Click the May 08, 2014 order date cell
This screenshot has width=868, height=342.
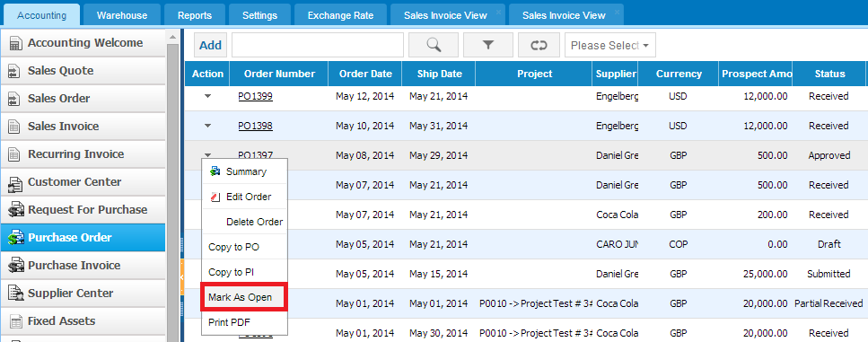coord(364,155)
